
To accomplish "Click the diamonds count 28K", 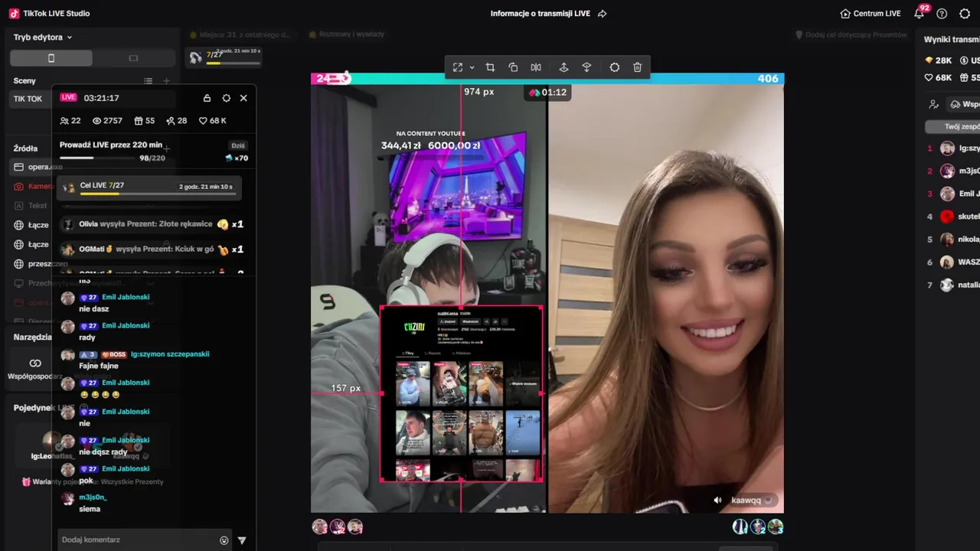I will pyautogui.click(x=938, y=60).
